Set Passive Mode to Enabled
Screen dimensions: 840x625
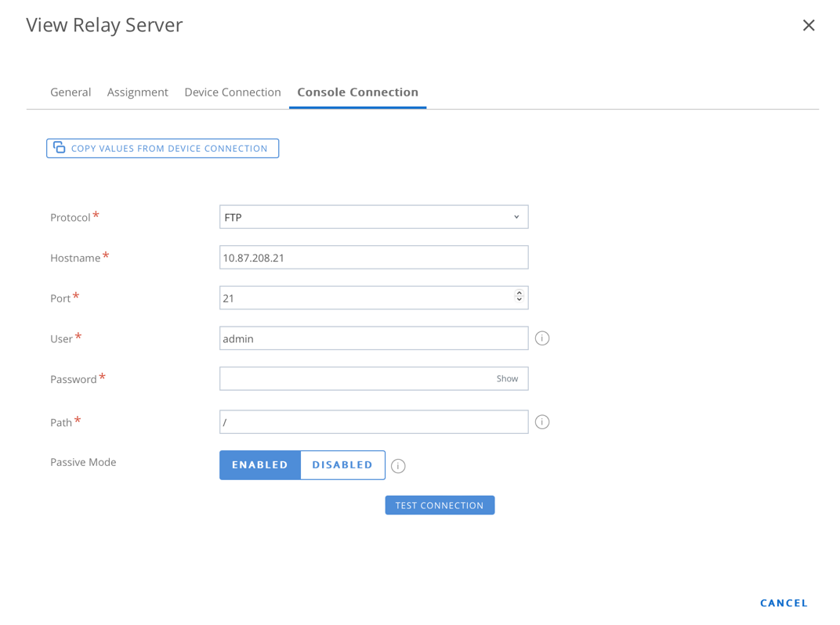tap(260, 465)
